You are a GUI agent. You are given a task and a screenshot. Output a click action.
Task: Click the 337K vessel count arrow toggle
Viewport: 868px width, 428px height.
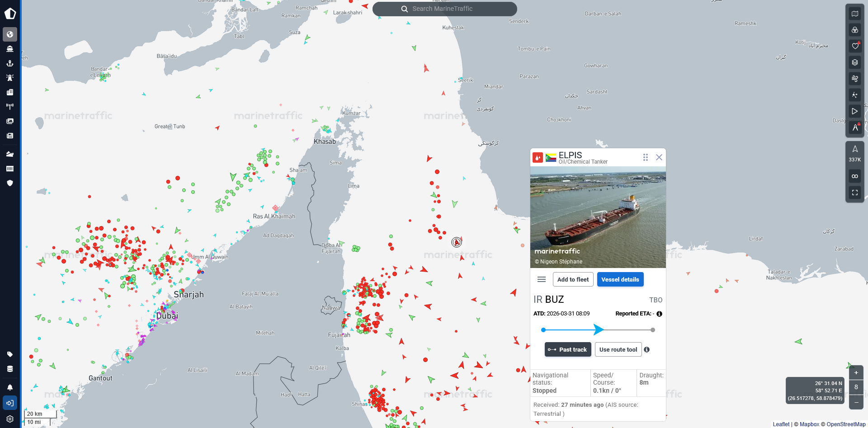tap(855, 154)
